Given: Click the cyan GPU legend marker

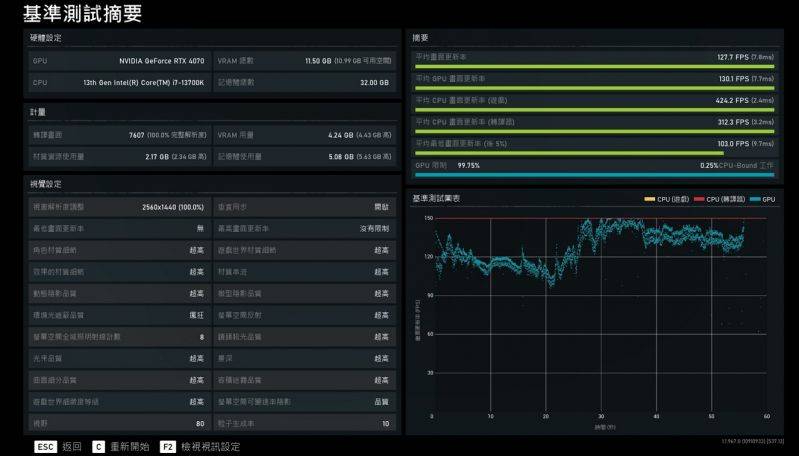Looking at the screenshot, I should point(755,199).
